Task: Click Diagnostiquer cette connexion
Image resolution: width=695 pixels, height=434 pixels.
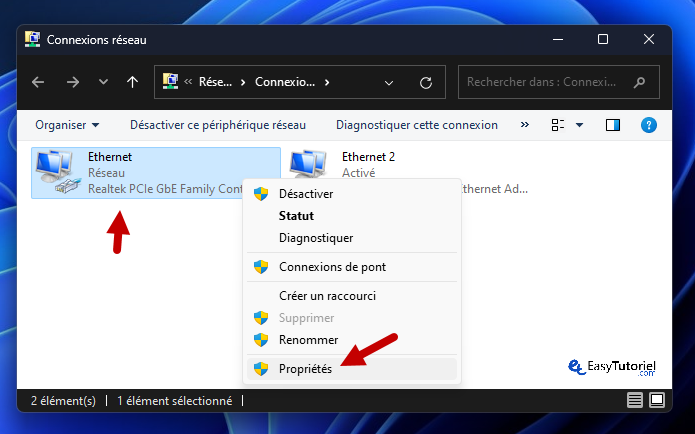Action: tap(417, 125)
